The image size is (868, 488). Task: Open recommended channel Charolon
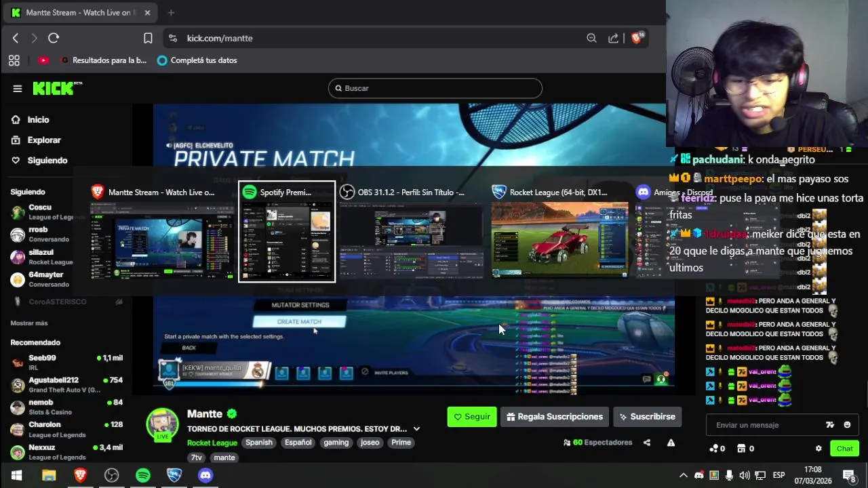coord(66,429)
